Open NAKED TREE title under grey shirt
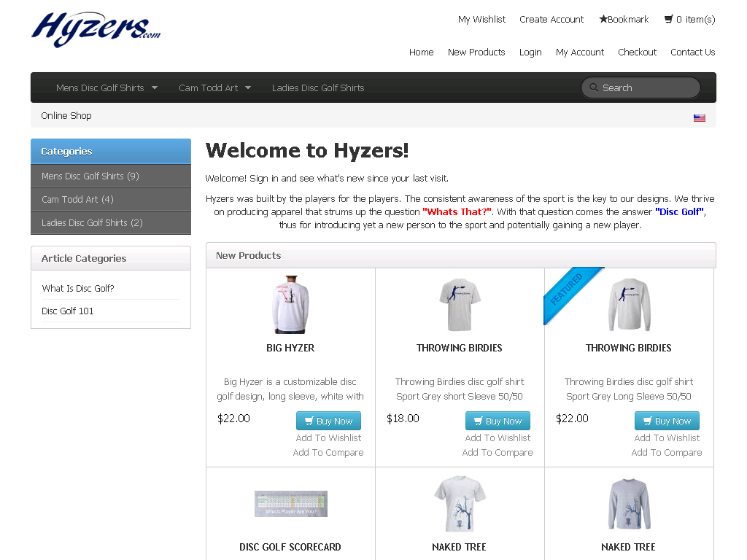The image size is (747, 560). [x=628, y=547]
